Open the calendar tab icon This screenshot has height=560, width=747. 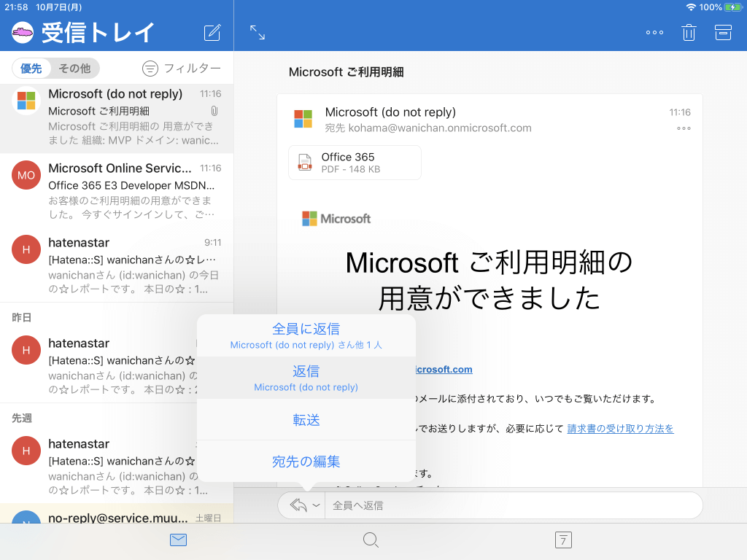click(563, 540)
